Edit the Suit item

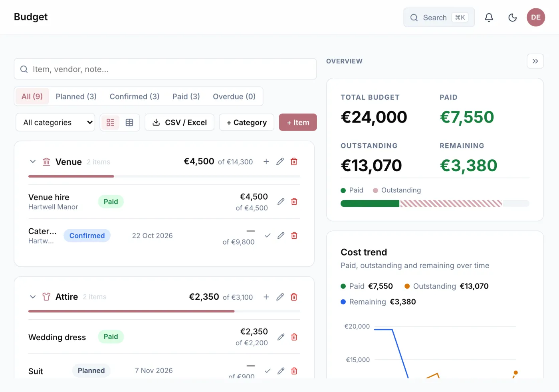281,371
